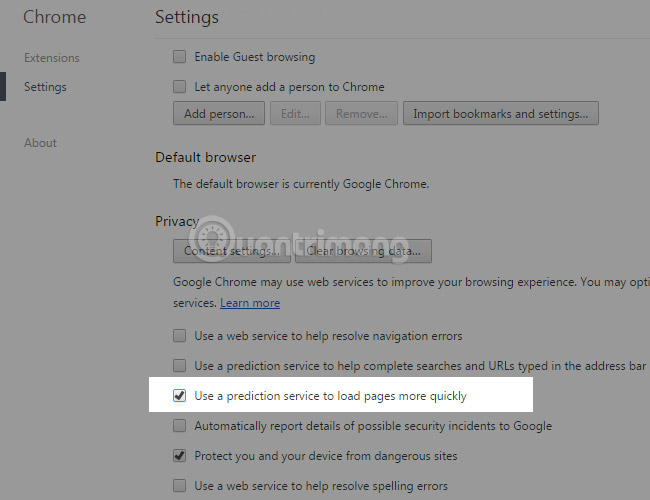Click the Chrome title in sidebar
Image resolution: width=650 pixels, height=500 pixels.
pyautogui.click(x=55, y=17)
